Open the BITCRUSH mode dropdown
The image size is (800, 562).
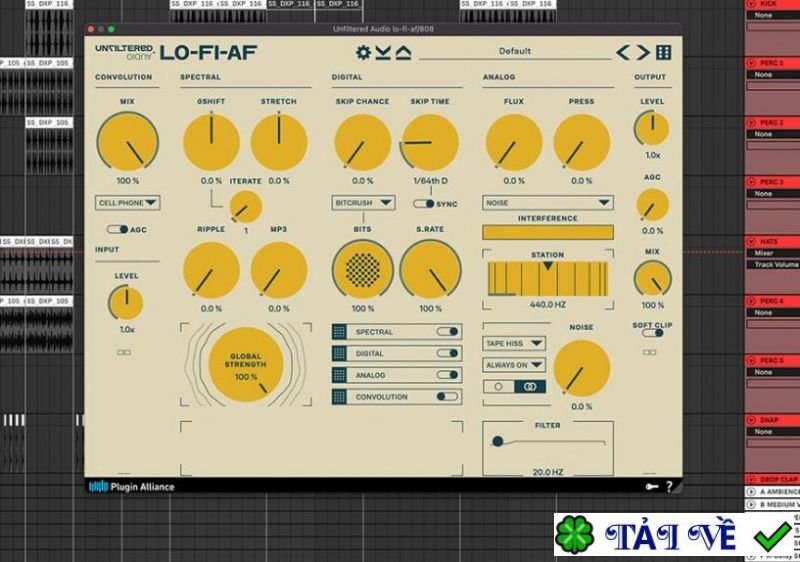[x=363, y=203]
